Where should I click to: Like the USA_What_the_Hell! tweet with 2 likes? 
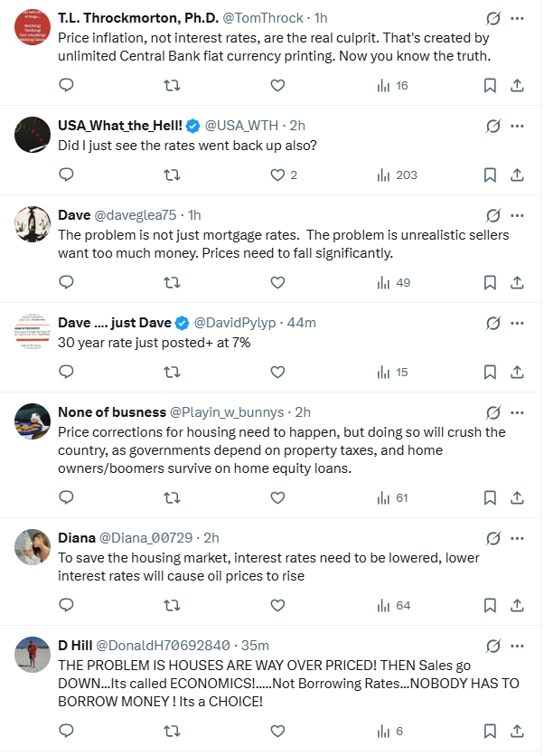point(278,175)
